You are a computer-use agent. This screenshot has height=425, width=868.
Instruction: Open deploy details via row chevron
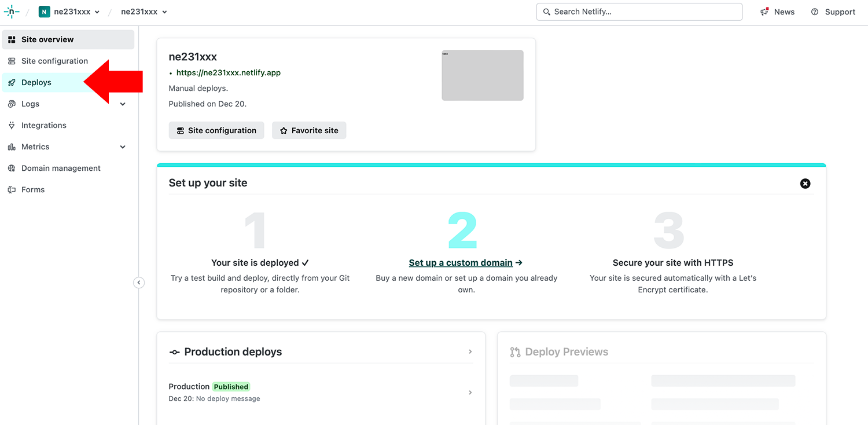[x=470, y=393]
